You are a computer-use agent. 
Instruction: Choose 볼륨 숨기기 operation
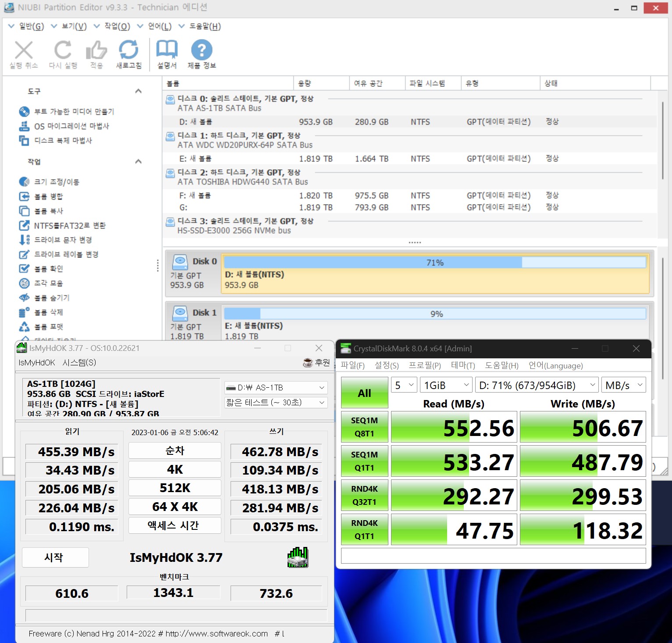point(44,297)
